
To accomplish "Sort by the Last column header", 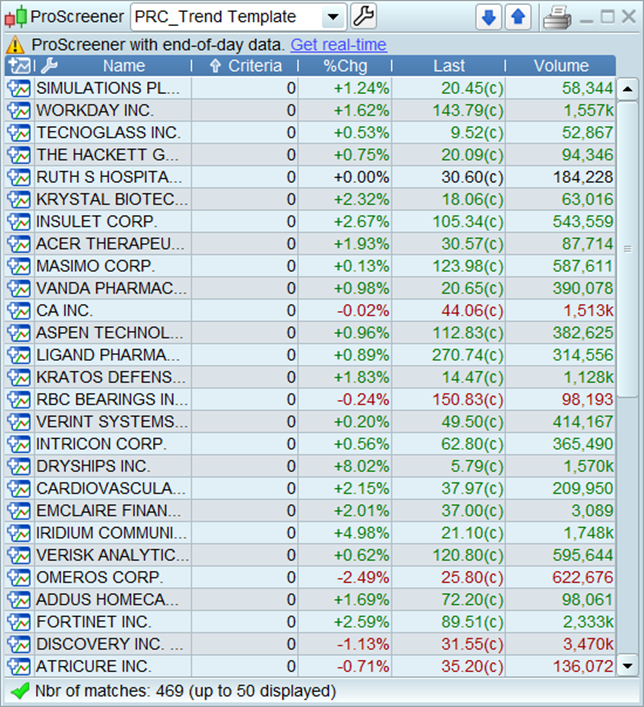I will point(449,66).
